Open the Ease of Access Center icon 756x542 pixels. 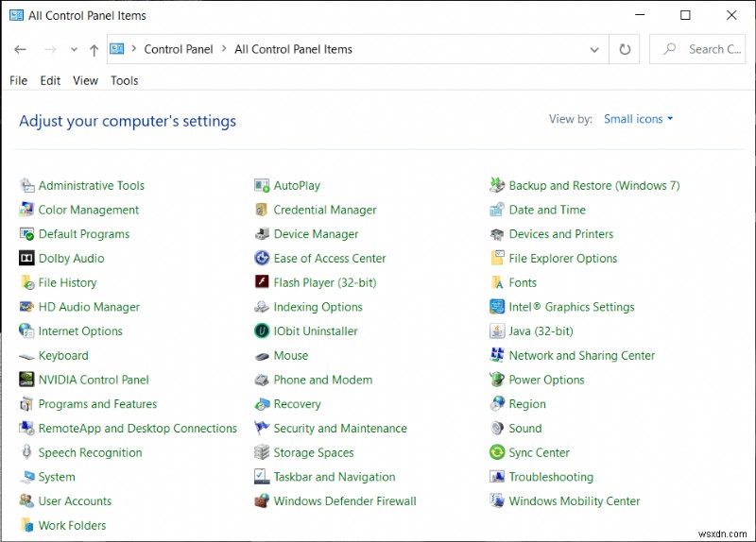coord(262,258)
